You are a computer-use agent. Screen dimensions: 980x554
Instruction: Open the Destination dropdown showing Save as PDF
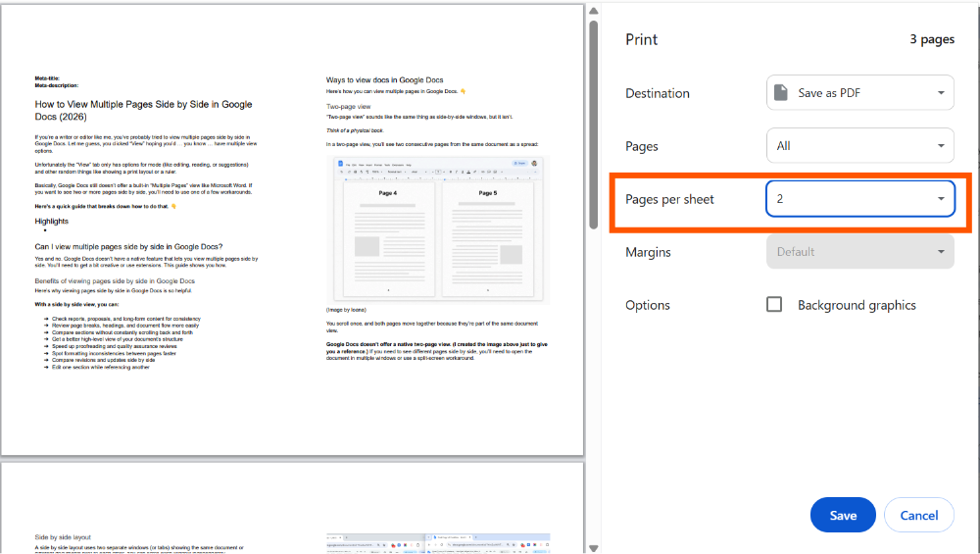coord(860,92)
